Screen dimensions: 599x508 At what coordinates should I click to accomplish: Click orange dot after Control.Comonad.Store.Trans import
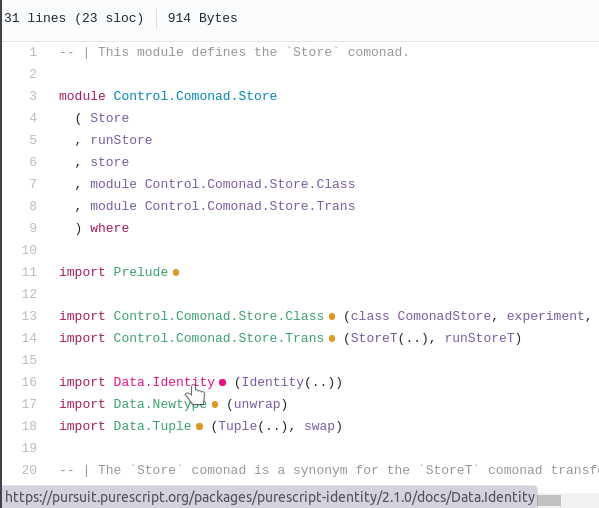click(332, 338)
